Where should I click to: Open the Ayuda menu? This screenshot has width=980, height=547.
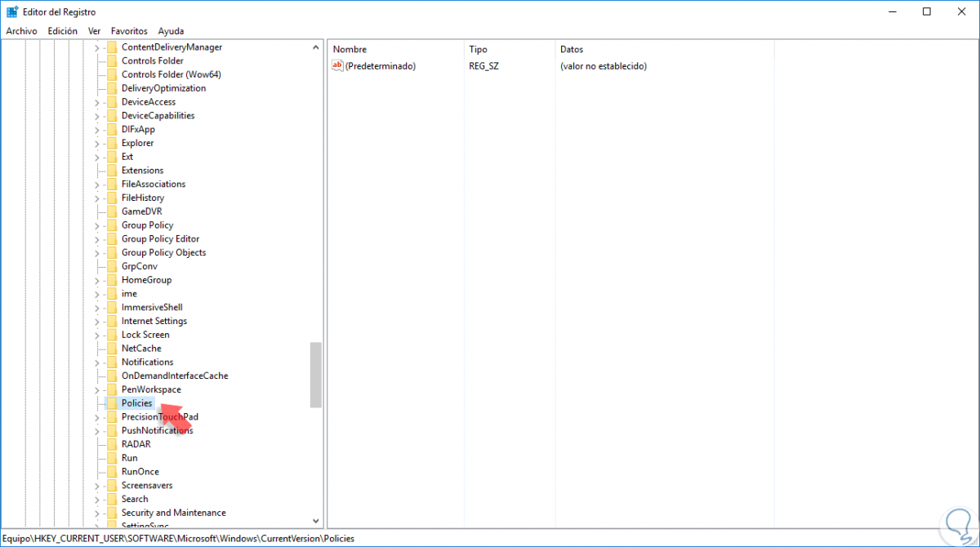tap(171, 31)
